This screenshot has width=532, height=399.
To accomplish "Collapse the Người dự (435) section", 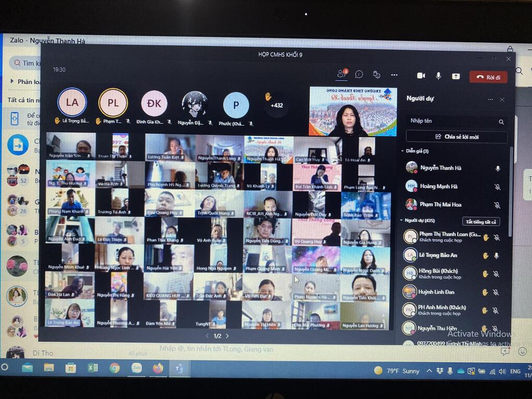I will pyautogui.click(x=402, y=221).
